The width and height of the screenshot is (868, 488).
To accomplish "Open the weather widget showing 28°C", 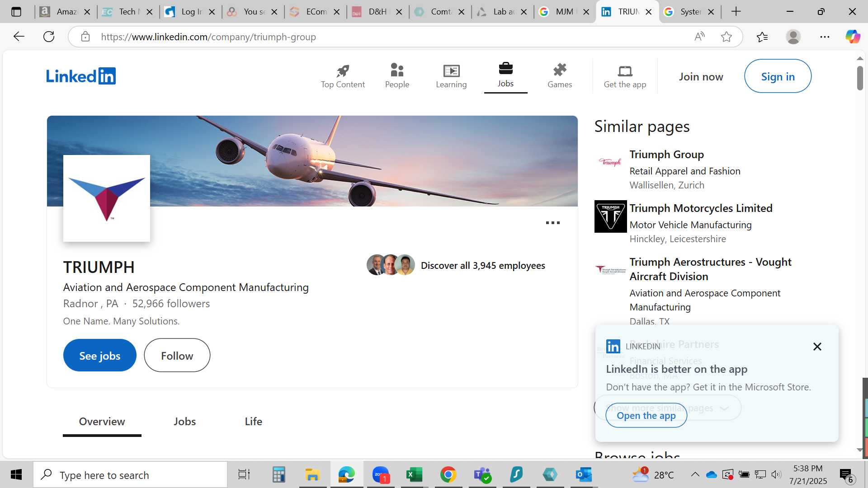I will click(x=652, y=475).
